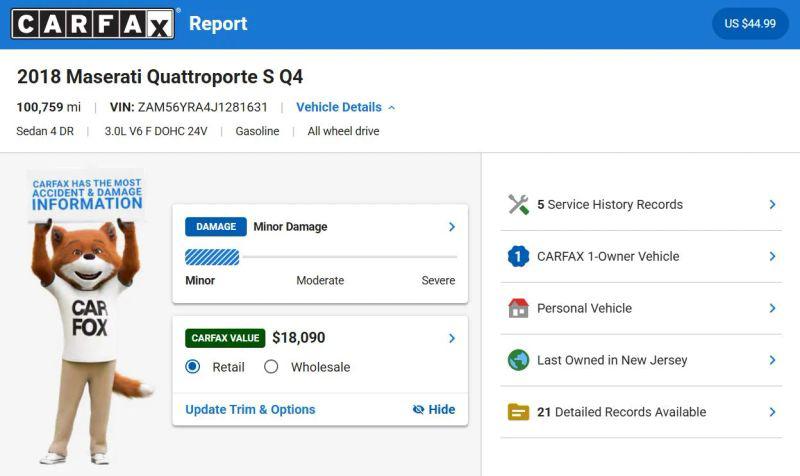800x476 pixels.
Task: Click the Moderate label on damage scale
Action: [x=320, y=281]
